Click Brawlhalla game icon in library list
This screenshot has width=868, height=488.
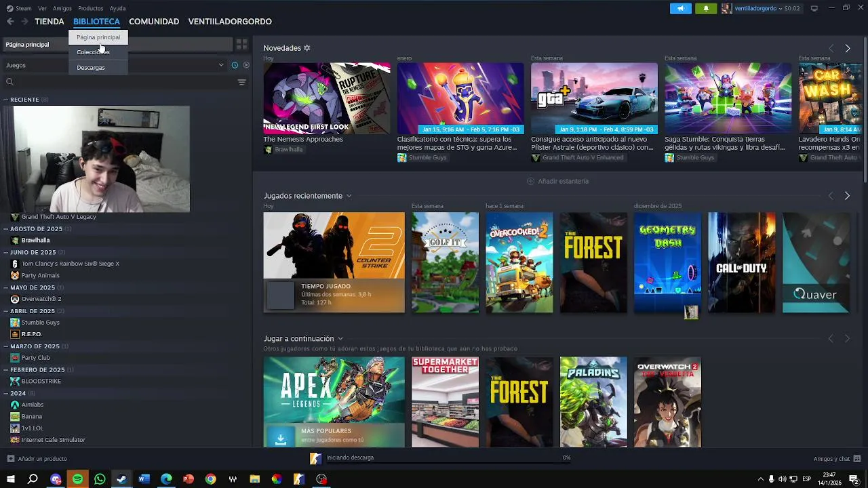pos(15,240)
